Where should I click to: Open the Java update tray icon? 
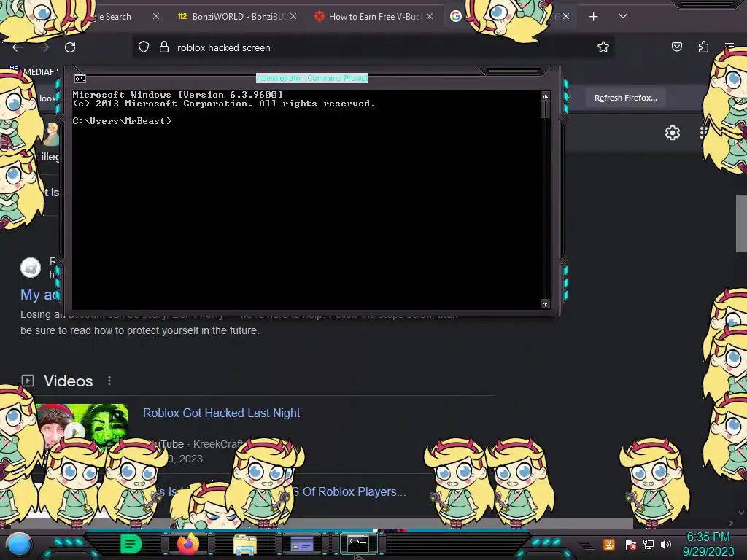coord(609,544)
